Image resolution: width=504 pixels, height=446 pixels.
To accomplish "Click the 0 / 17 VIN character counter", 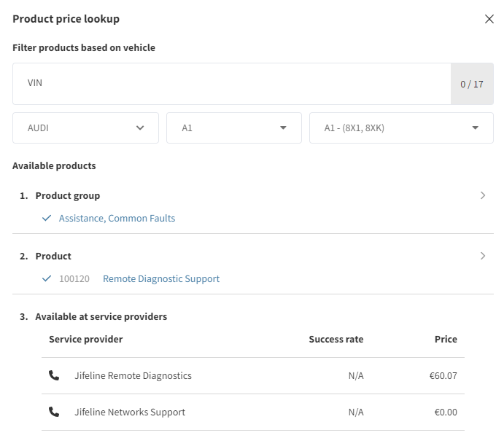I will pos(471,84).
